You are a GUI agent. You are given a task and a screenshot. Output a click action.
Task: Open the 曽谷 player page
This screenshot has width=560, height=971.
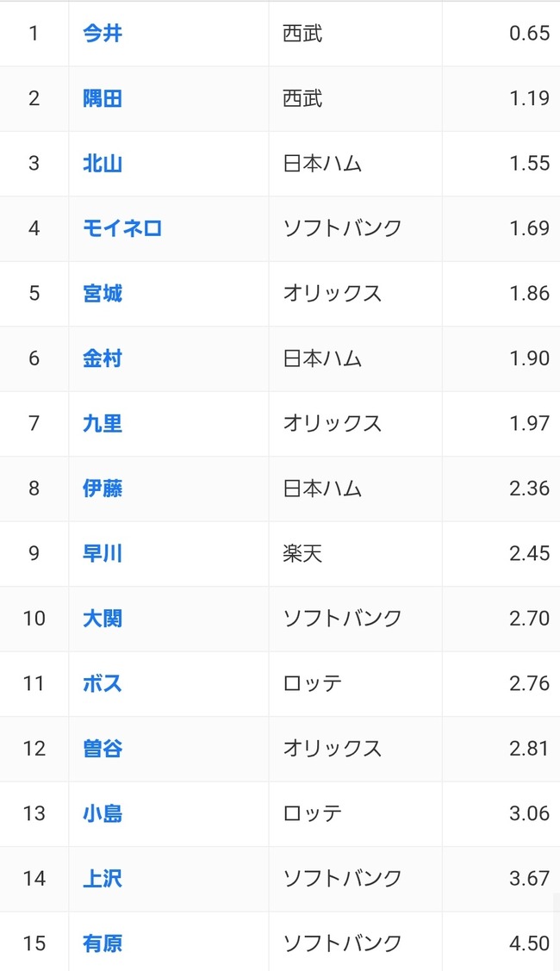(103, 749)
